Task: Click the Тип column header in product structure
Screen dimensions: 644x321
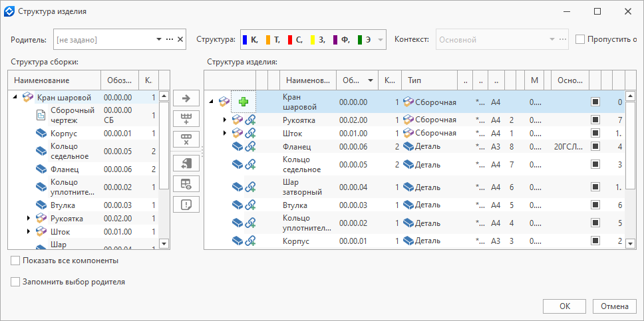Action: point(429,80)
